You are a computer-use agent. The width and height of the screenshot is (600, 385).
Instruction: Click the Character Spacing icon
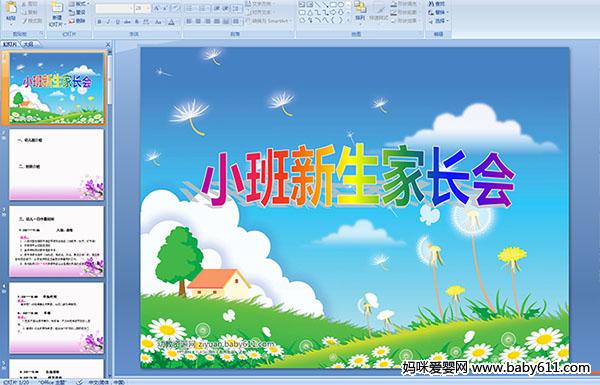pyautogui.click(x=146, y=22)
